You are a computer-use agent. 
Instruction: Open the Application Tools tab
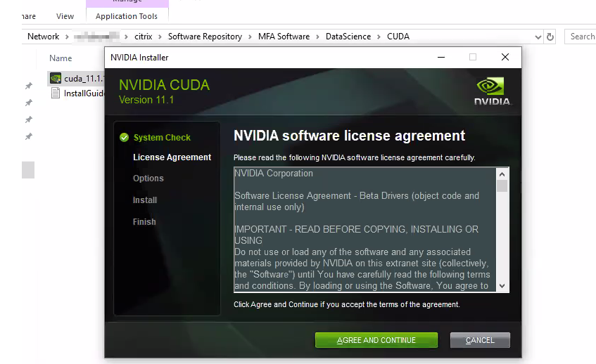tap(127, 16)
